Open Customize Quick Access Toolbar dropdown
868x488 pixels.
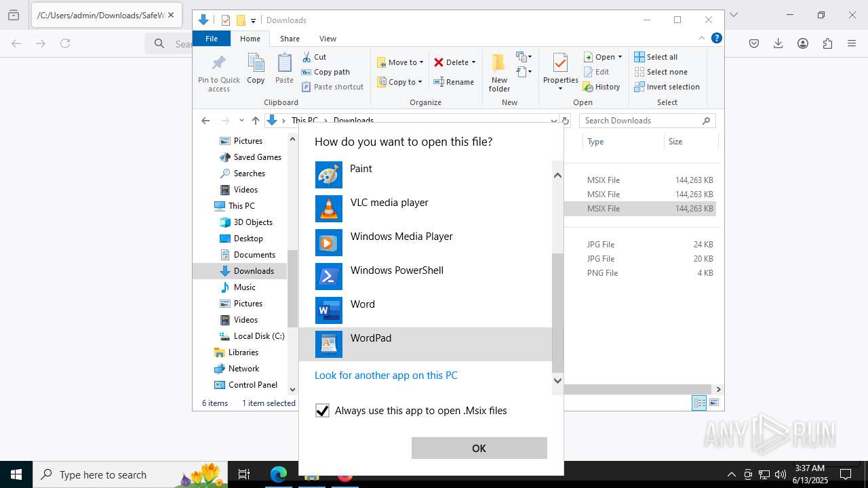pos(253,20)
